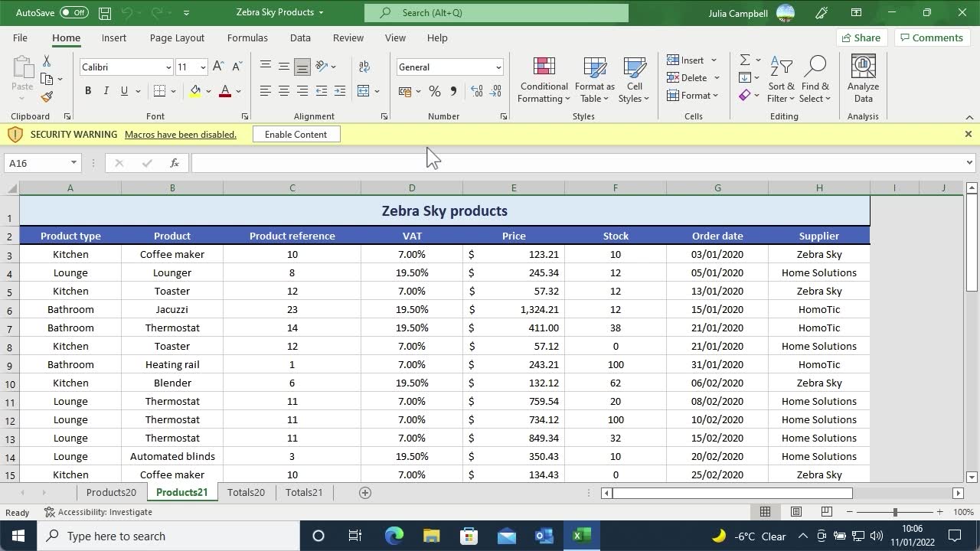This screenshot has width=980, height=551.
Task: Click the Merge & Center icon
Action: point(364,91)
